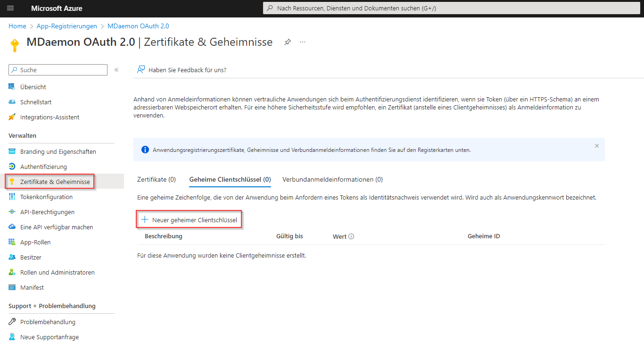Click Neuer geheimer Clientschlüssel button
Image resolution: width=644 pixels, height=343 pixels.
pyautogui.click(x=190, y=220)
